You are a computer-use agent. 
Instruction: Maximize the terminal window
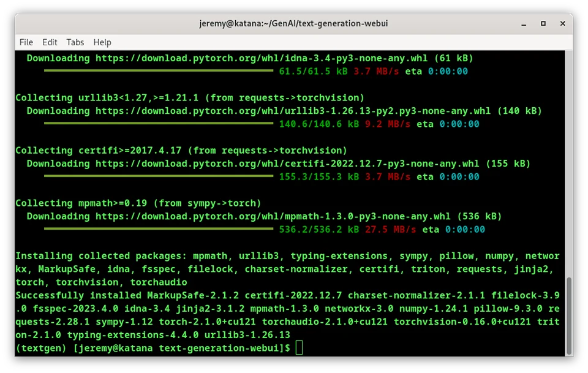543,24
